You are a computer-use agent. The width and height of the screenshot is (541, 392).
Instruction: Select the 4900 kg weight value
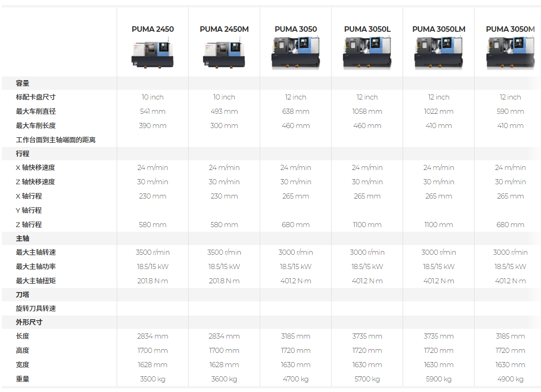[x=510, y=379]
